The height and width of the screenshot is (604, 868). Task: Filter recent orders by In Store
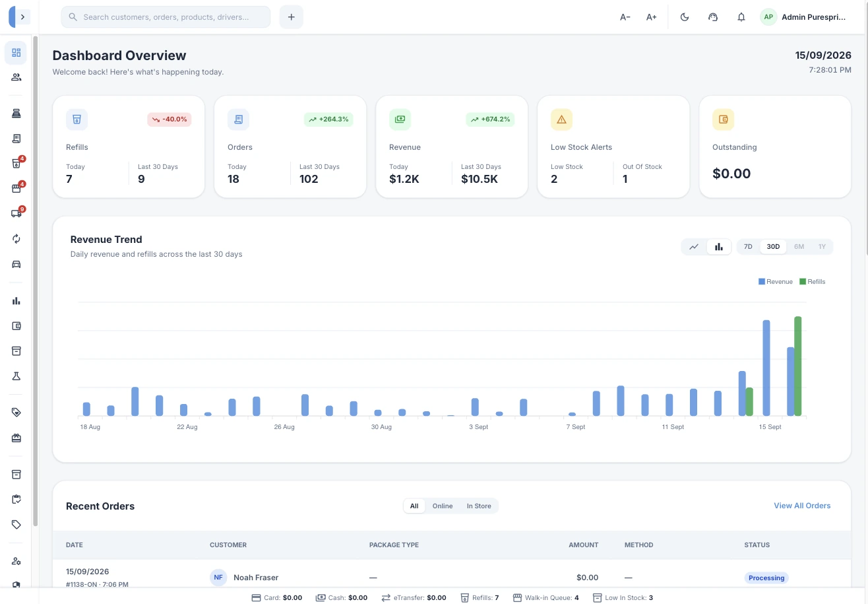479,506
